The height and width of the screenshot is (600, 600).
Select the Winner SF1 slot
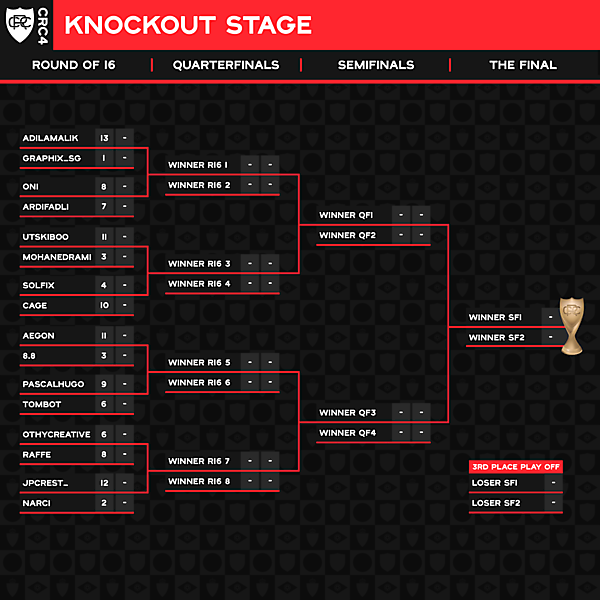click(x=495, y=317)
